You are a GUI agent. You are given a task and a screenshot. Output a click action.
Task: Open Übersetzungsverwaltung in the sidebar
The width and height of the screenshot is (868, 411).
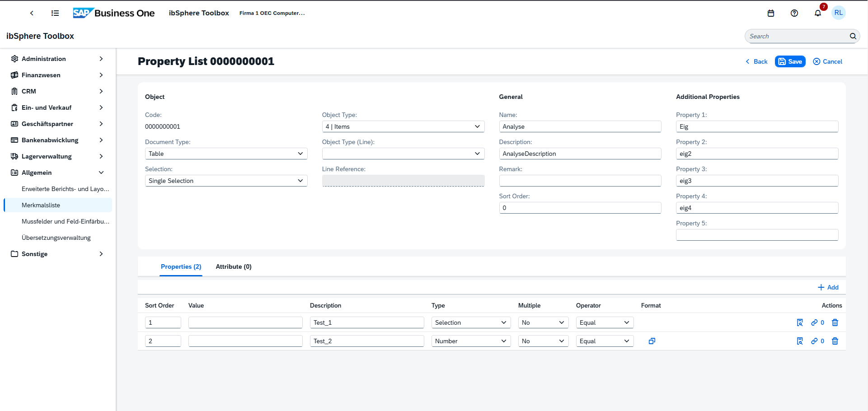[x=58, y=238]
